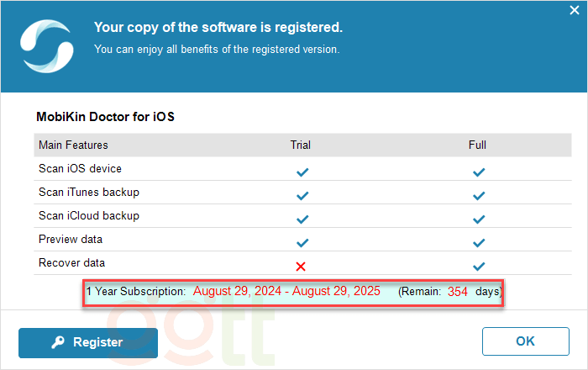Click the Full checkmark for Recover data
The height and width of the screenshot is (370, 588).
478,266
